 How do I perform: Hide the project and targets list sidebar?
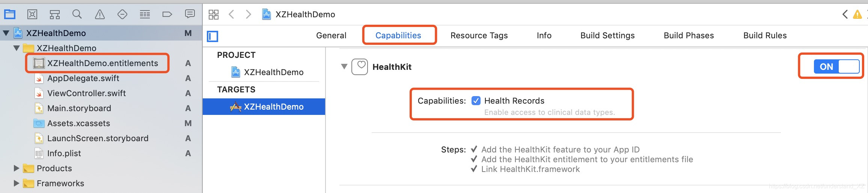pyautogui.click(x=213, y=36)
